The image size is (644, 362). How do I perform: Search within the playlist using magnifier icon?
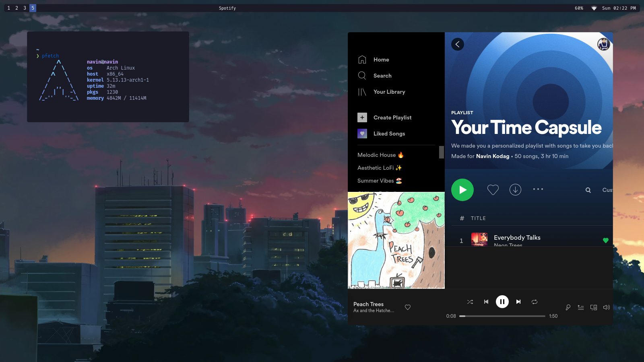588,190
